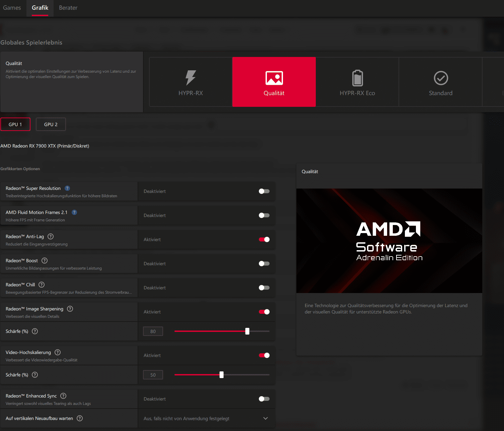Click the Radeon Boost help icon
The height and width of the screenshot is (431, 504).
click(x=45, y=261)
